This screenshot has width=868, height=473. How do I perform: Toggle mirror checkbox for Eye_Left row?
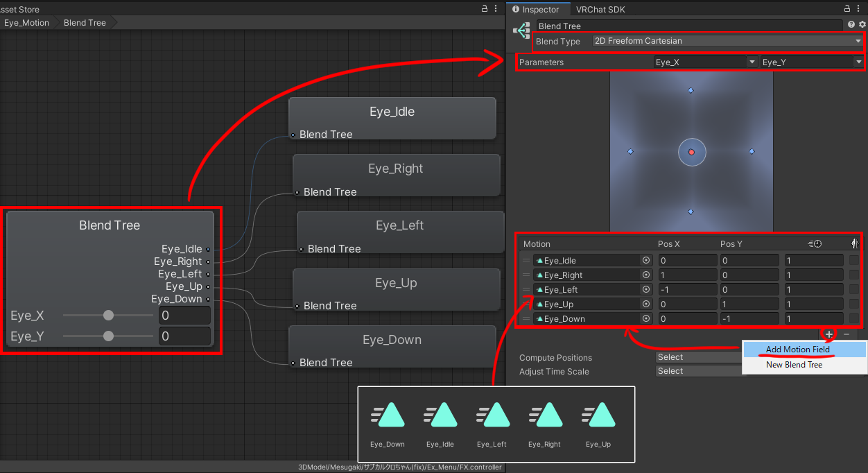tap(853, 290)
